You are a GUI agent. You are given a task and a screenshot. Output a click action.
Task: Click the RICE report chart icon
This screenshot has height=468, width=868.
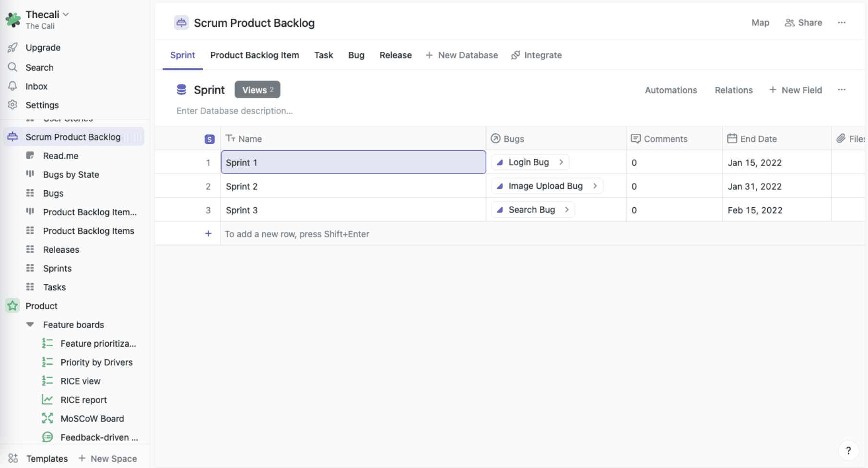click(47, 399)
